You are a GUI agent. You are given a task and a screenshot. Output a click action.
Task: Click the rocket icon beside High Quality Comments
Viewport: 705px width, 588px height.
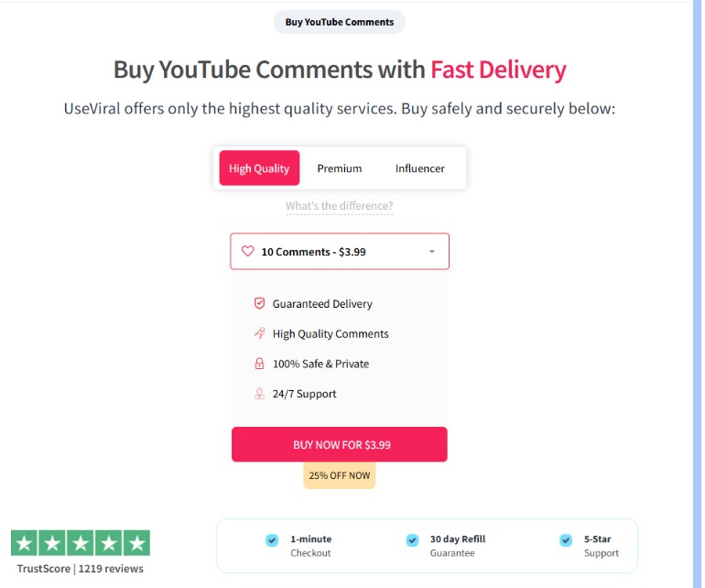coord(259,333)
